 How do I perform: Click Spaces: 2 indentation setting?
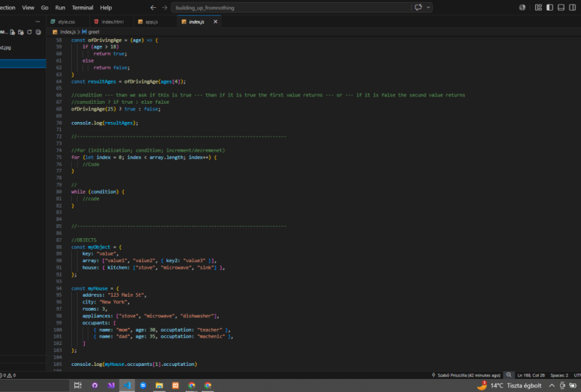pos(558,375)
